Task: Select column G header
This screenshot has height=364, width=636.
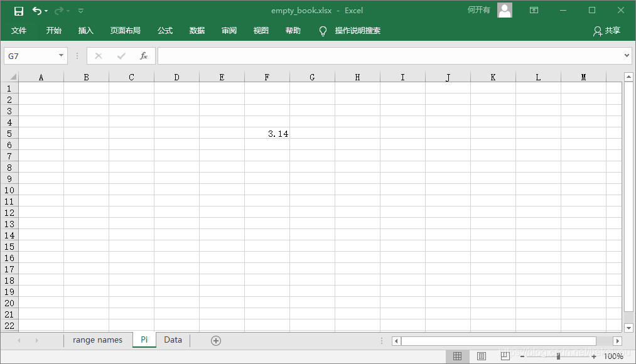Action: pos(312,77)
